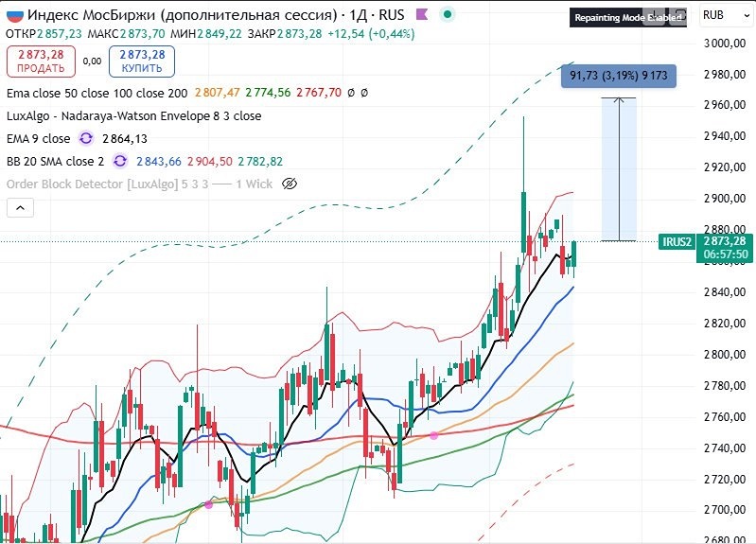Click the pink EMA crossover marker near 2750

(434, 435)
